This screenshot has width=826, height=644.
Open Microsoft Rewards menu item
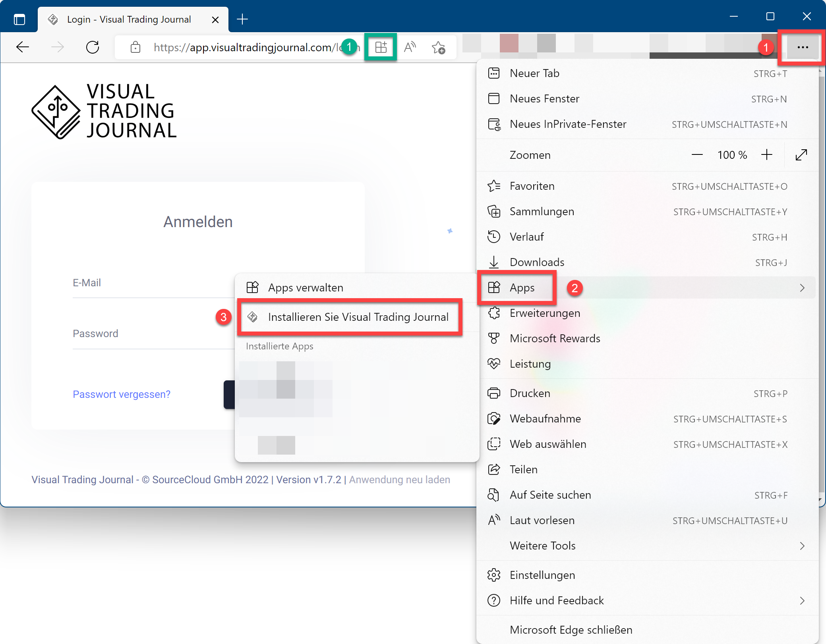click(x=647, y=339)
